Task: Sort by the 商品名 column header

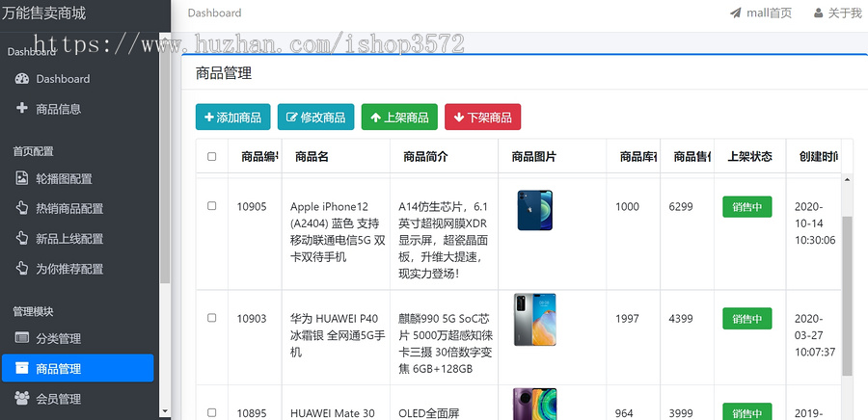Action: (x=336, y=156)
